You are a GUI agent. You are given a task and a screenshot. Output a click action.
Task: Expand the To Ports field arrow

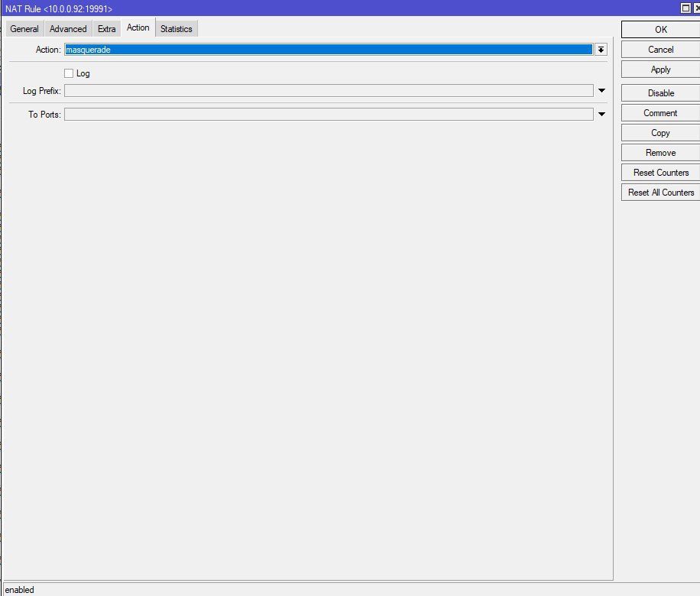pos(601,115)
